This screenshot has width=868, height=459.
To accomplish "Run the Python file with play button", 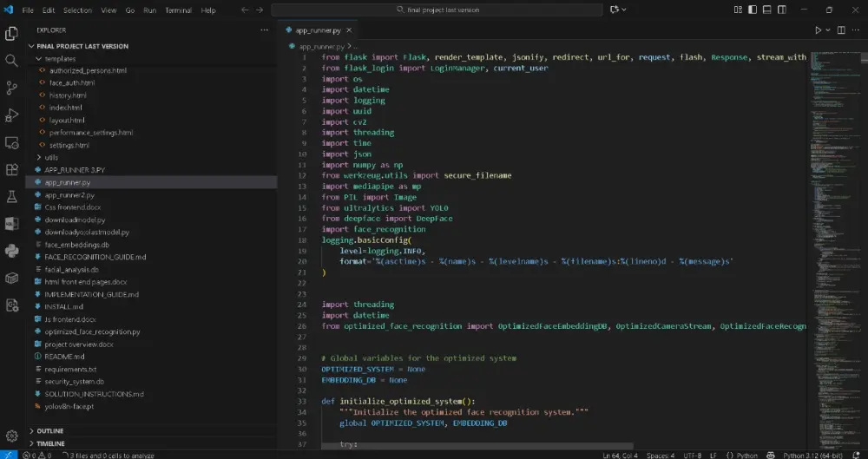I will pyautogui.click(x=818, y=30).
